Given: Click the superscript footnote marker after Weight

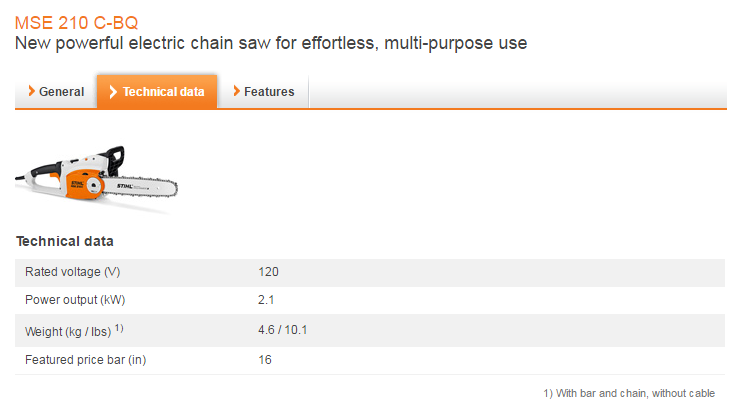Looking at the screenshot, I should tap(118, 326).
